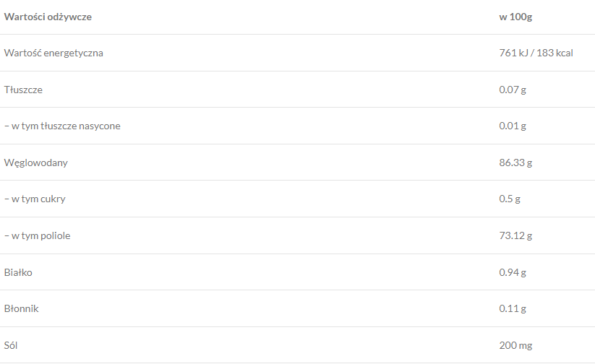Select the "Sól" row label
Image resolution: width=595 pixels, height=364 pixels.
point(11,345)
